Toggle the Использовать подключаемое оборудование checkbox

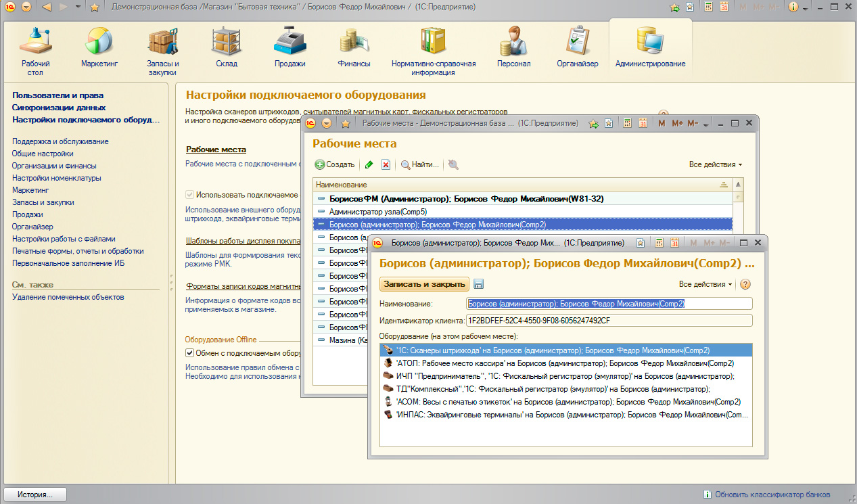click(x=190, y=195)
